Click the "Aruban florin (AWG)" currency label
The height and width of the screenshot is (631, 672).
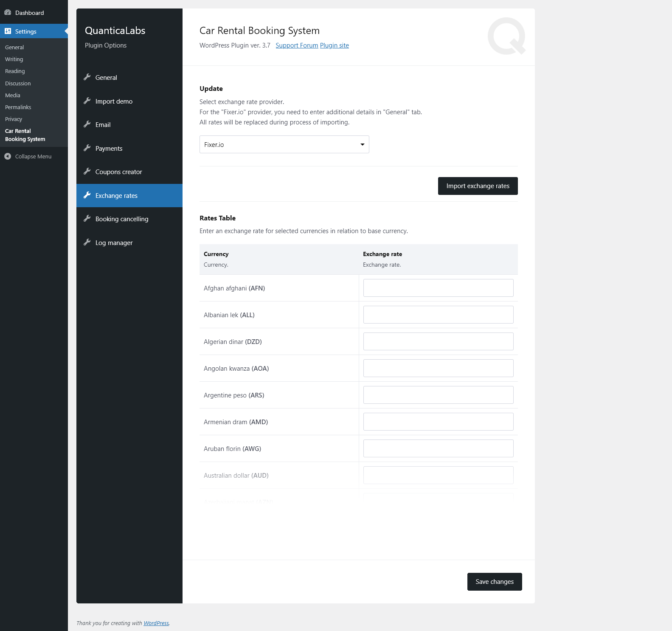[x=232, y=449]
